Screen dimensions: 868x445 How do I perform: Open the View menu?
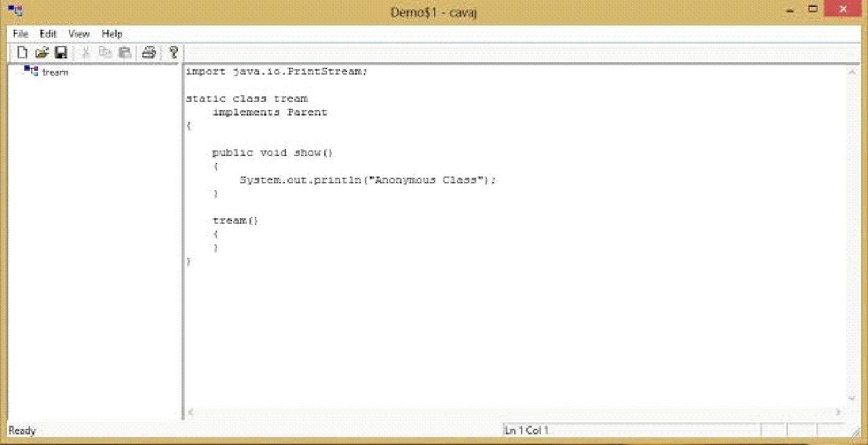(x=79, y=34)
